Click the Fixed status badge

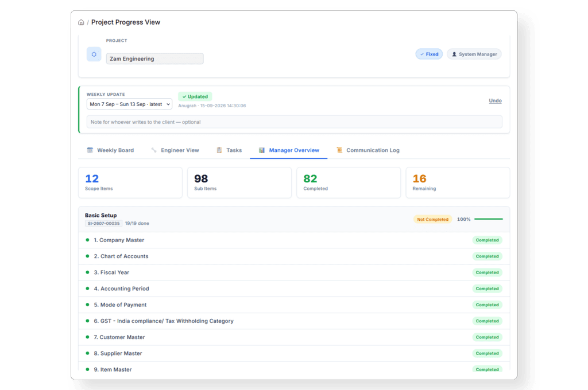point(429,54)
